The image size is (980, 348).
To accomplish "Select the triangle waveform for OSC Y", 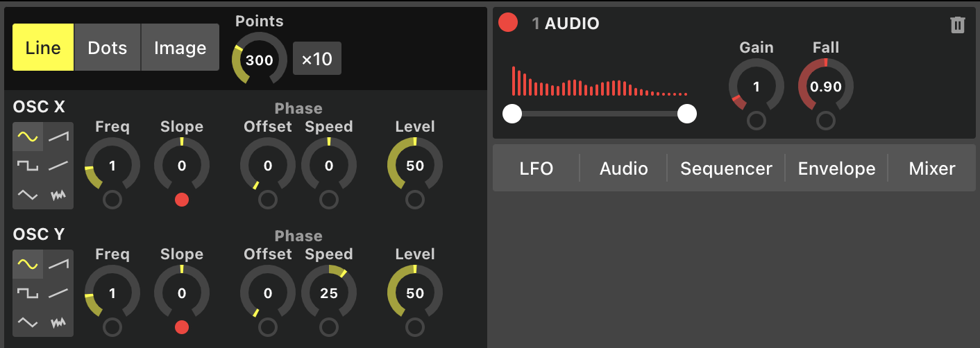I will click(28, 322).
